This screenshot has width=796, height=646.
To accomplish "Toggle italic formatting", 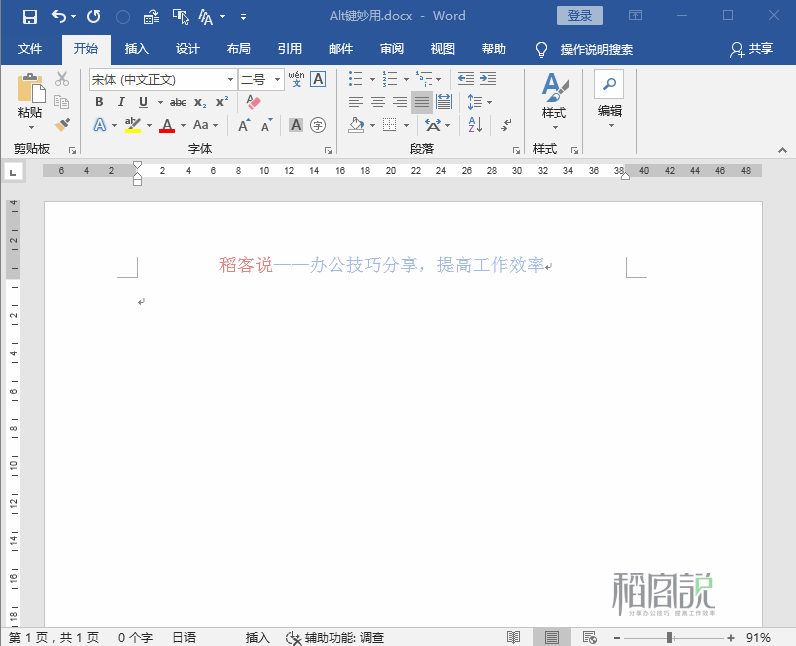I will (x=121, y=102).
